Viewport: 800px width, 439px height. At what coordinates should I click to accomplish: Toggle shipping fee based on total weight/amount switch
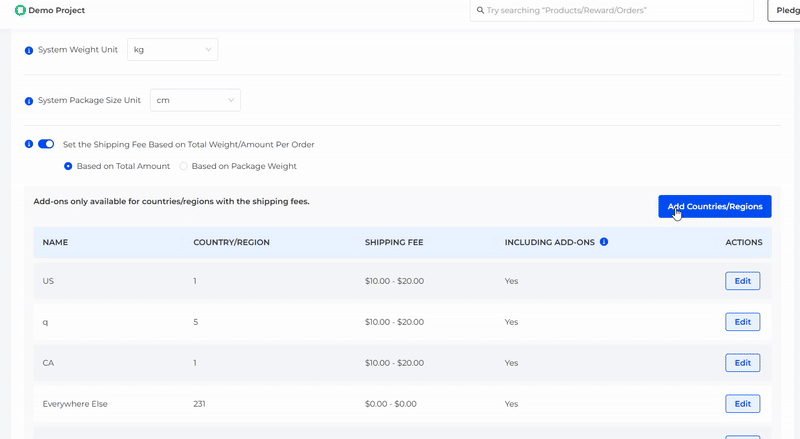46,144
